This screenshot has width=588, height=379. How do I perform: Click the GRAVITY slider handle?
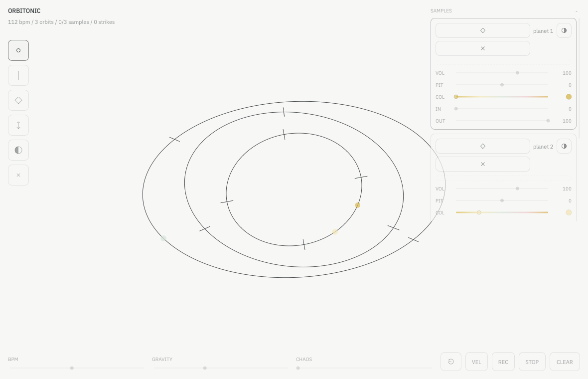[205, 368]
